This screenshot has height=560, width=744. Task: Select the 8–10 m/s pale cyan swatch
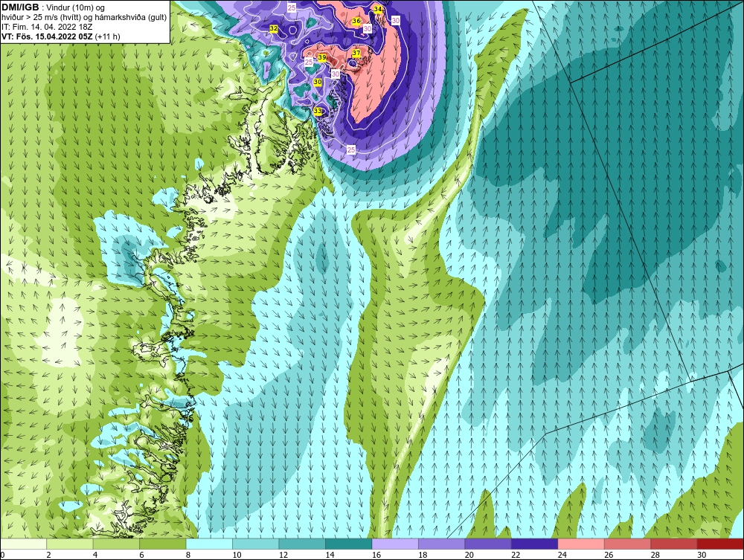[x=209, y=544]
